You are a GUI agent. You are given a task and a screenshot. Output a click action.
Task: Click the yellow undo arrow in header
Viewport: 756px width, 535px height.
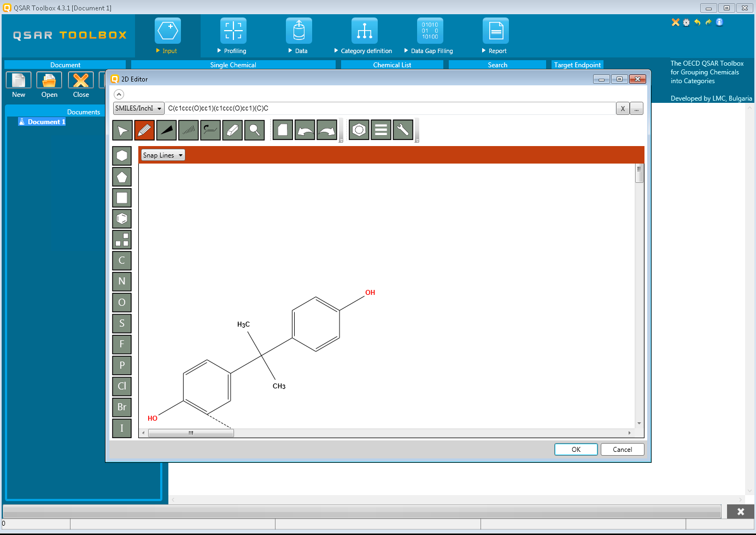click(698, 22)
